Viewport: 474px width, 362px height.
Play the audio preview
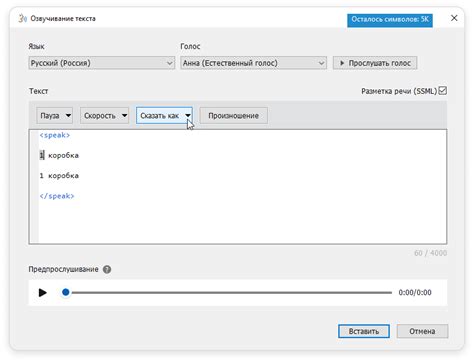42,293
